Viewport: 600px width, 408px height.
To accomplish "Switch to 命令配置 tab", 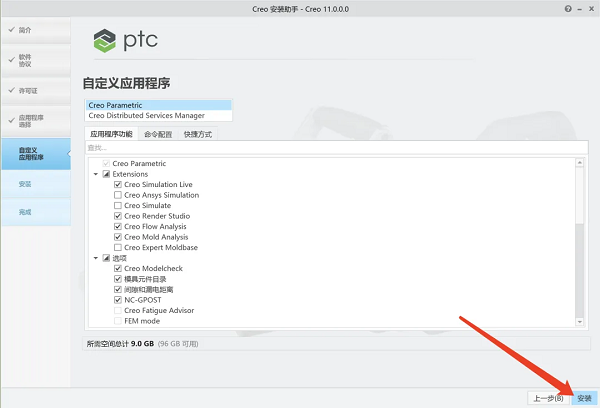I will coord(158,134).
